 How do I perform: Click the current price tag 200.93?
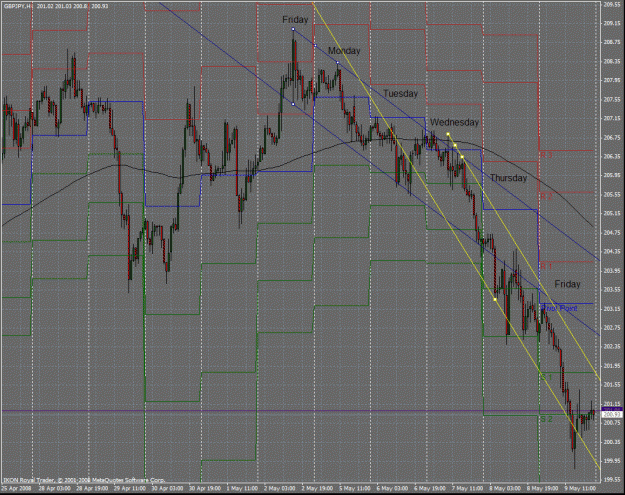(x=612, y=415)
